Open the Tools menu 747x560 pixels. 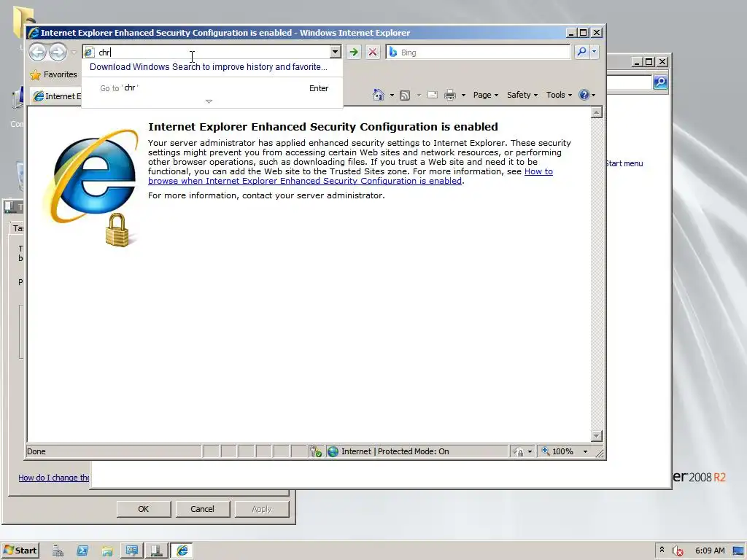pos(559,95)
